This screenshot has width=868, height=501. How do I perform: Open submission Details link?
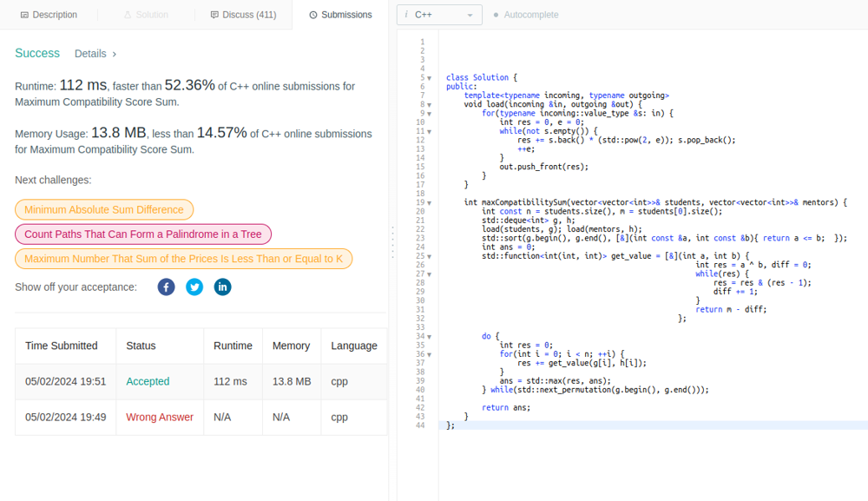point(95,54)
